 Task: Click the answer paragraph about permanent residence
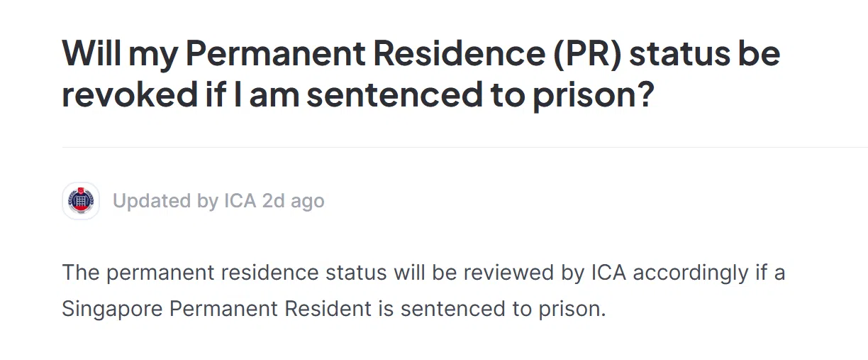423,290
